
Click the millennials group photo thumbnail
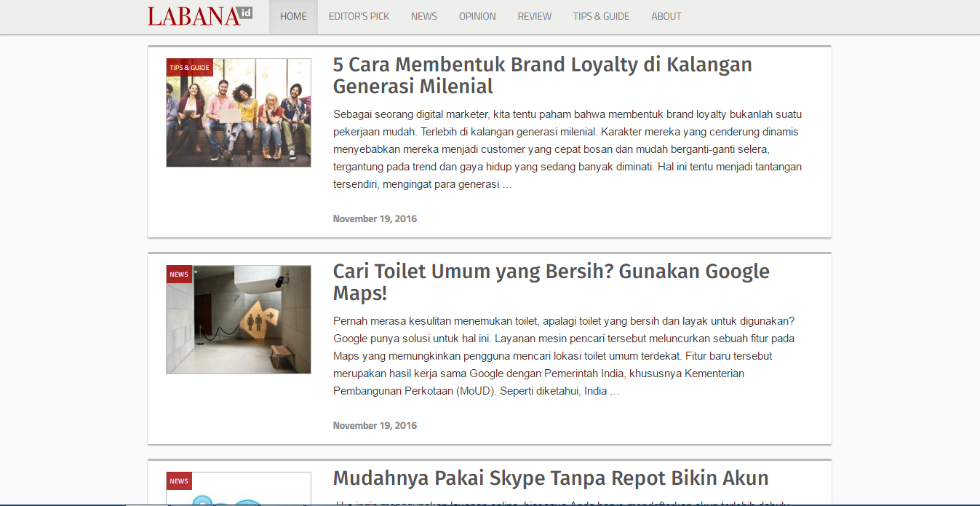(x=239, y=113)
